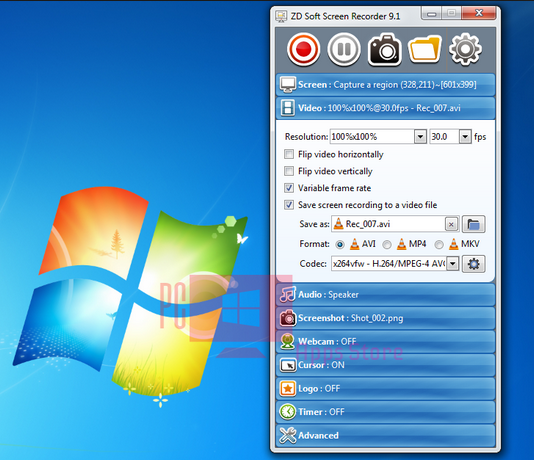
Task: Open the output folder icon in toolbar
Action: (425, 49)
